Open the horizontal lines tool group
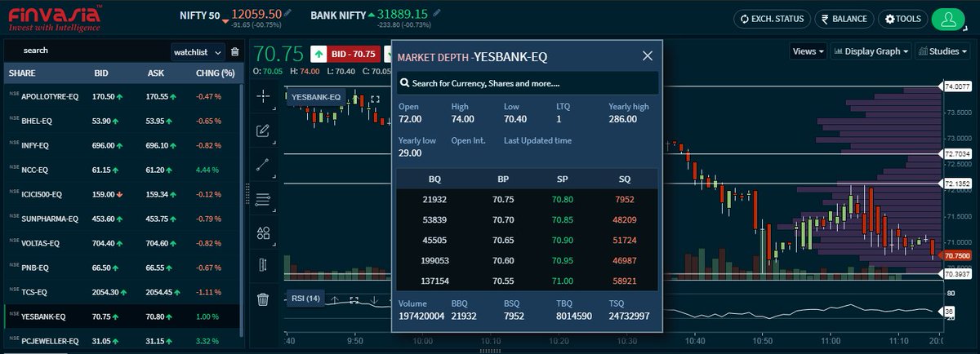 point(263,198)
